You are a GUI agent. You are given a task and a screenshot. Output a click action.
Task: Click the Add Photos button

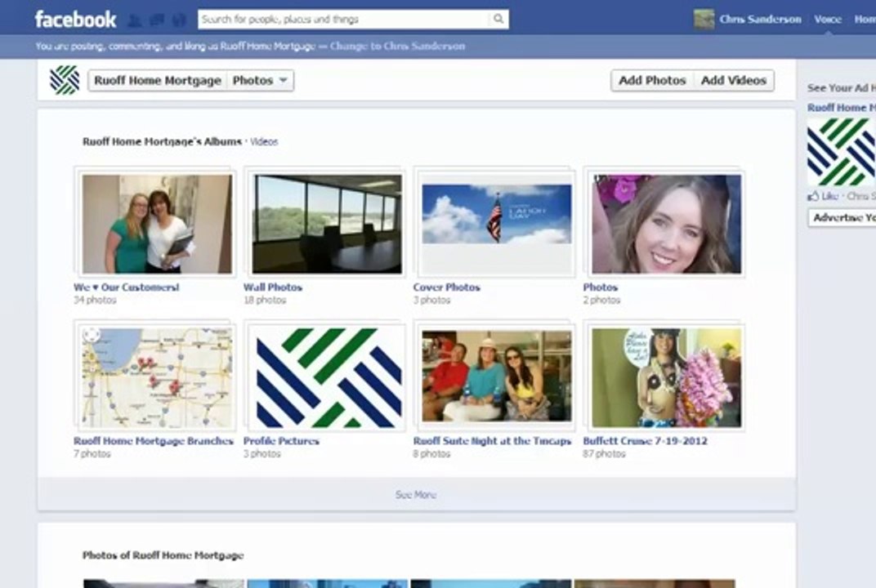652,80
